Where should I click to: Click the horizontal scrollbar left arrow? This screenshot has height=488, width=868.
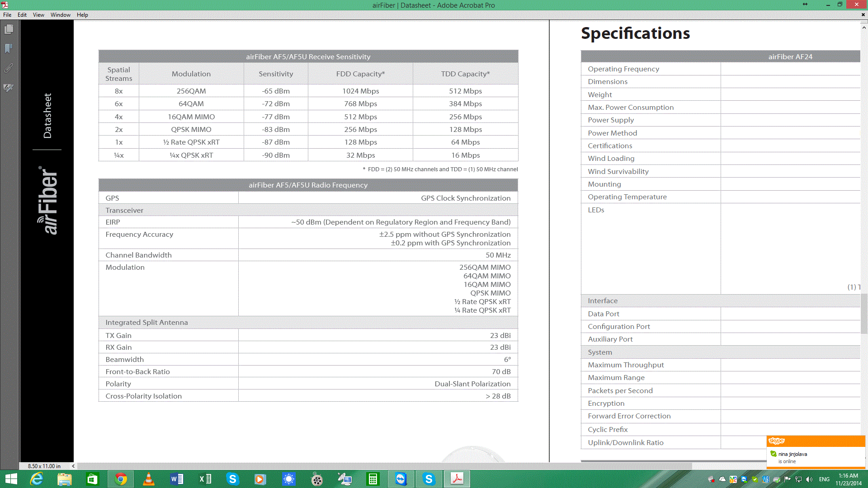[x=73, y=466]
